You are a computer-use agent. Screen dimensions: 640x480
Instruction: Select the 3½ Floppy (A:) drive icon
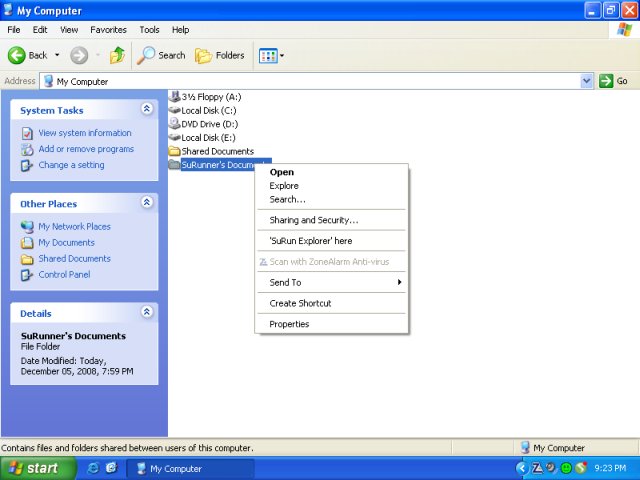click(174, 97)
